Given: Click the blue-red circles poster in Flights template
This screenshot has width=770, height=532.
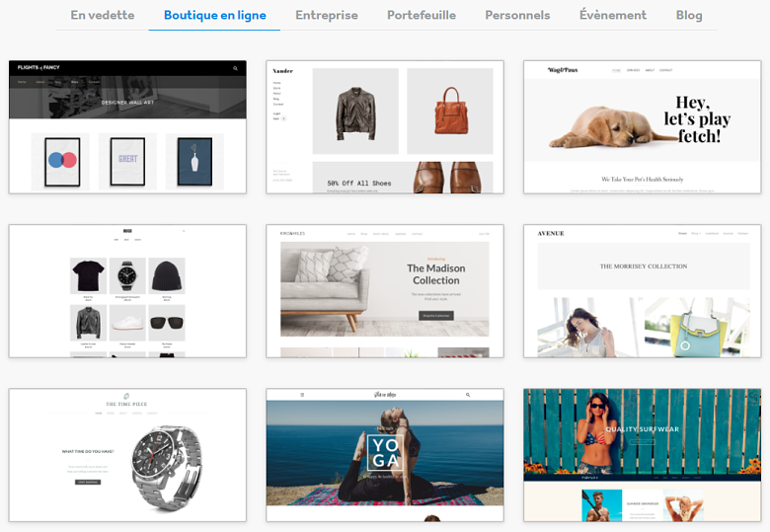Looking at the screenshot, I should [x=62, y=162].
